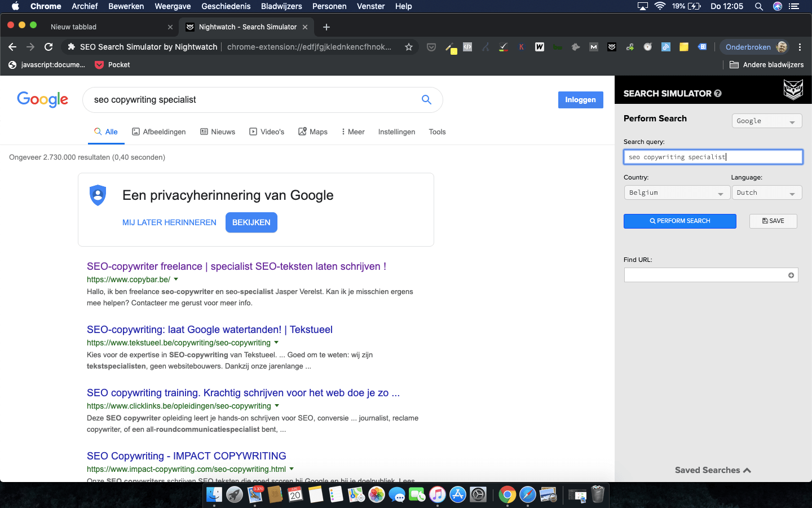This screenshot has height=508, width=812.
Task: Click the Find URL input field
Action: (x=711, y=275)
